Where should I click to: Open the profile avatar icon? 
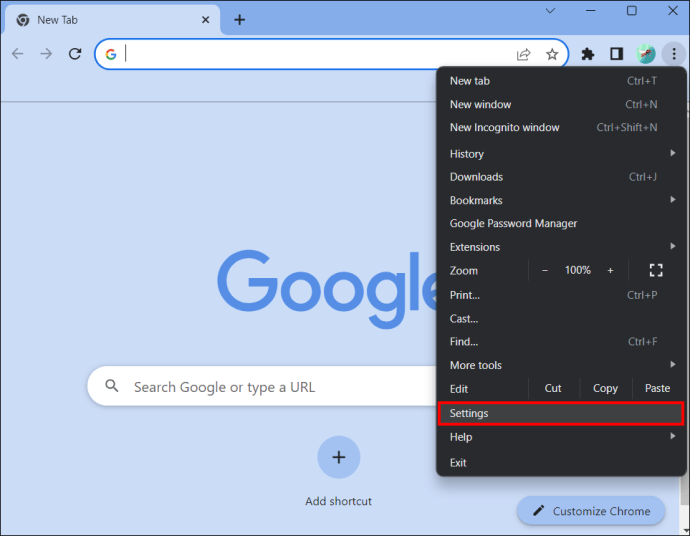[x=646, y=54]
